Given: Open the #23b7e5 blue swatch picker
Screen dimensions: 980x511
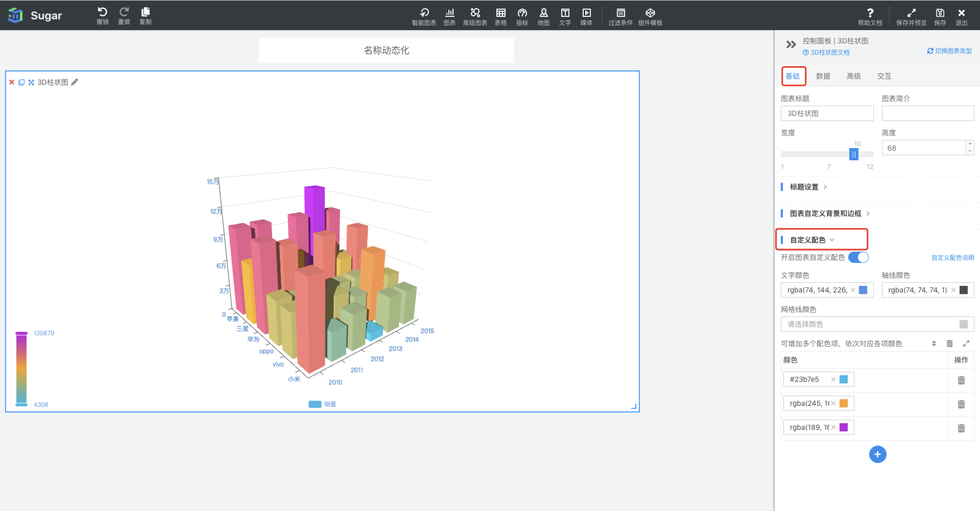Looking at the screenshot, I should pos(843,380).
